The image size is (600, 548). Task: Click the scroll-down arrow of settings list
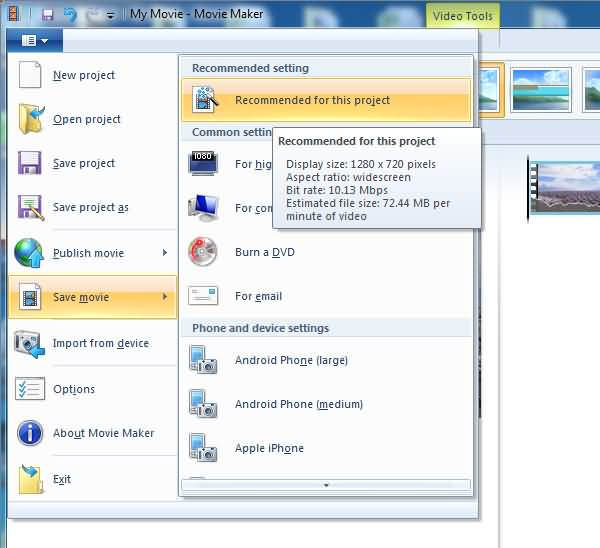[x=326, y=485]
